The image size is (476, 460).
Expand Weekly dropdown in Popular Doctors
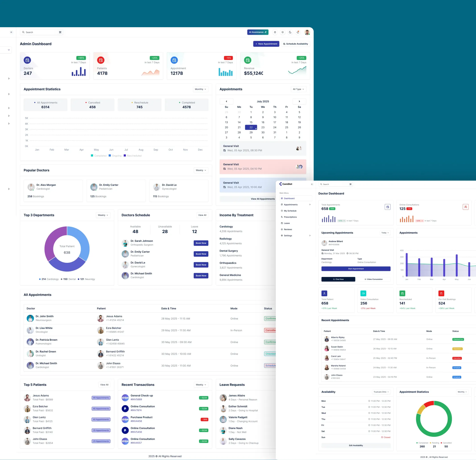[201, 170]
